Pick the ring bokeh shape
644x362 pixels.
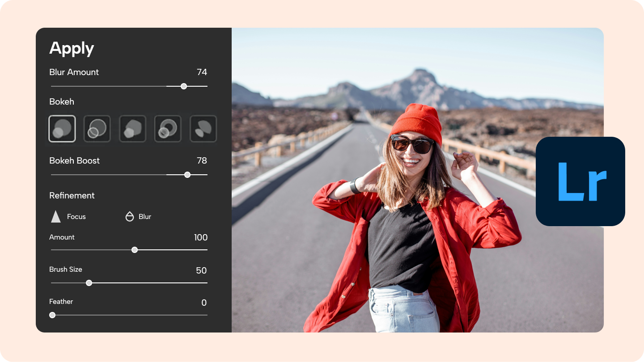[x=168, y=129]
